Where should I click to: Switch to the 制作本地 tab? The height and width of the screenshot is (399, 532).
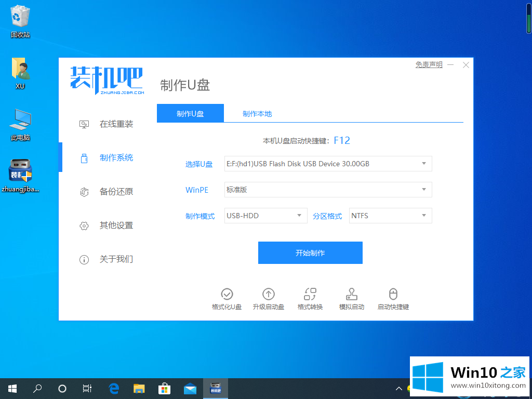[x=257, y=114]
